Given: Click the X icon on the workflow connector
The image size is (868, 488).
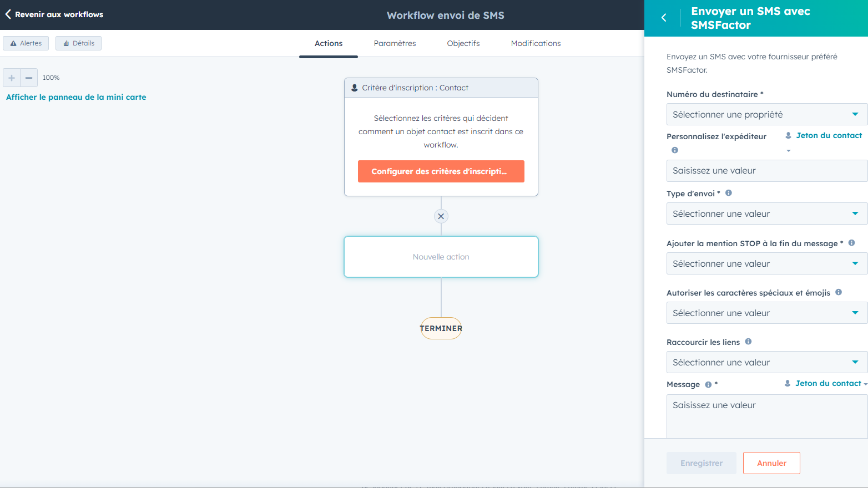Looking at the screenshot, I should coord(441,216).
